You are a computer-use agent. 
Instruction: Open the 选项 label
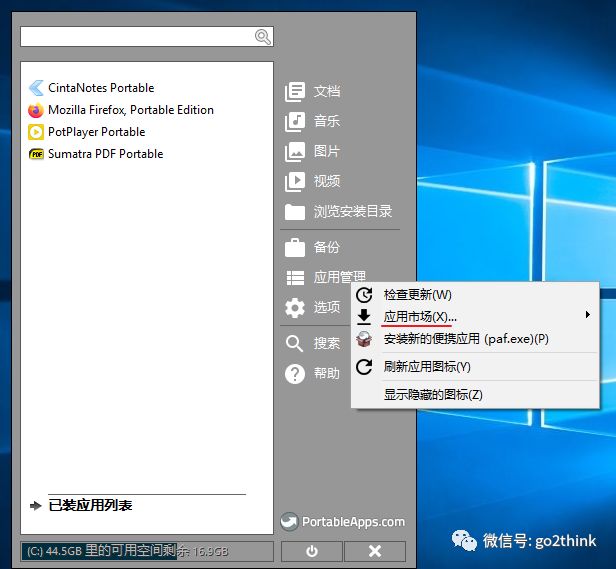coord(327,307)
